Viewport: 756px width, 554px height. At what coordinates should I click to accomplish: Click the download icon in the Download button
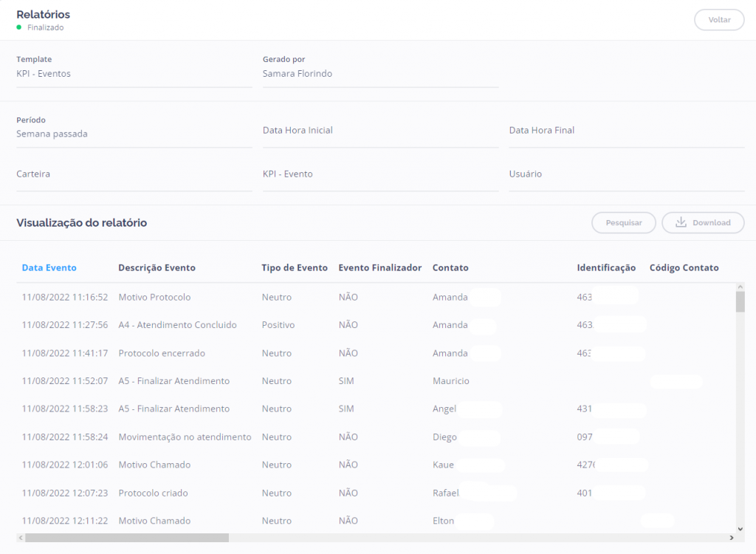point(681,222)
